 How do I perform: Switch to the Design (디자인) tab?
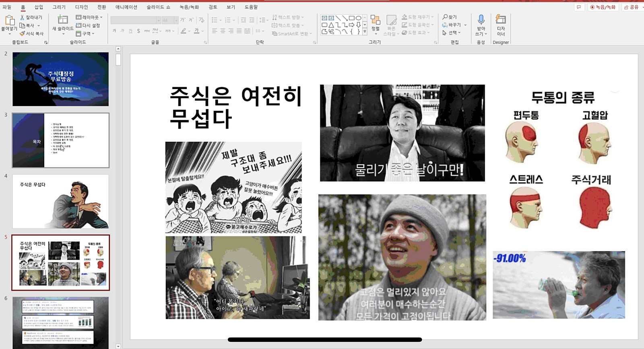(81, 7)
